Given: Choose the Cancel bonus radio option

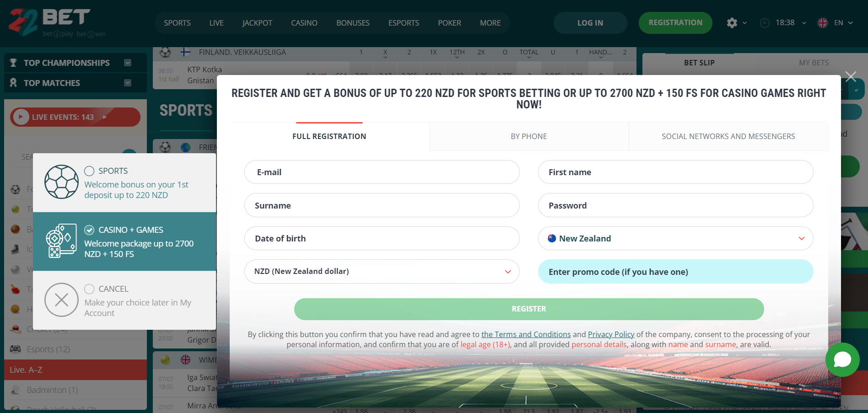Looking at the screenshot, I should [x=89, y=289].
